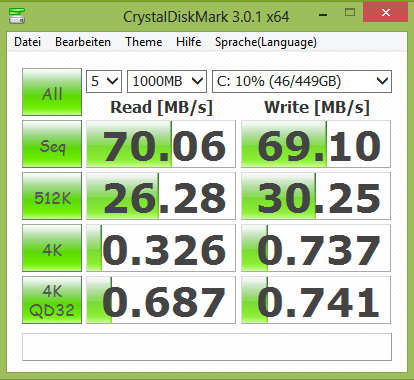Open the test count dropdown showing 5

tap(104, 81)
